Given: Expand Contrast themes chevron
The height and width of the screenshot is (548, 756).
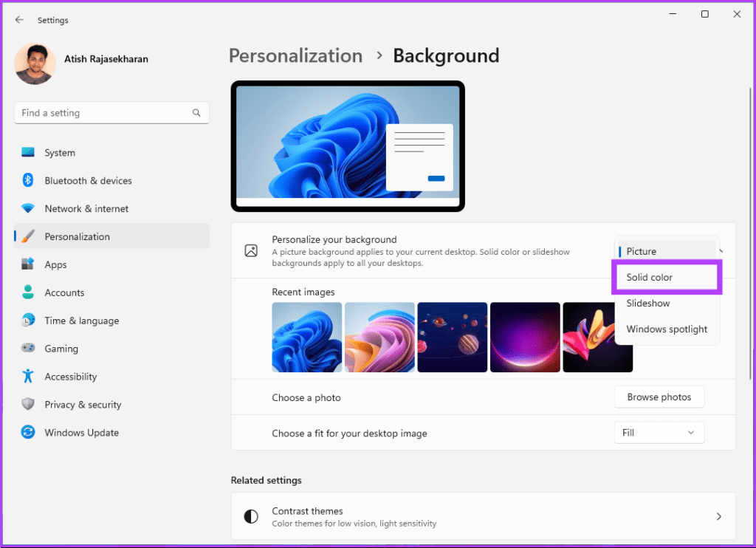Looking at the screenshot, I should [x=718, y=517].
